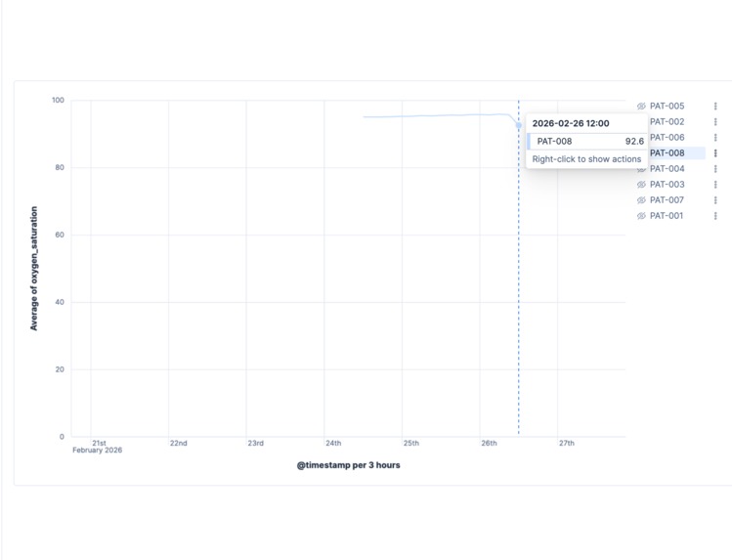Select the PAT-004 legend label

click(x=667, y=169)
